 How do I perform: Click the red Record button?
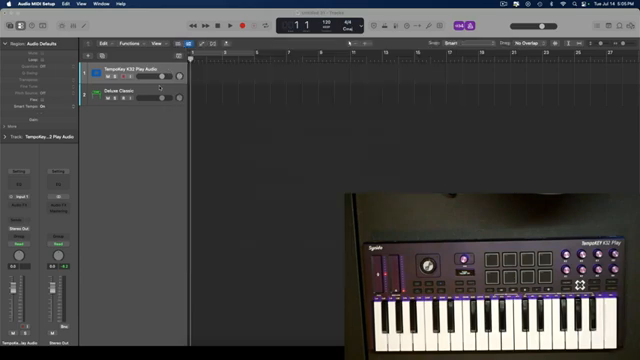pyautogui.click(x=242, y=26)
